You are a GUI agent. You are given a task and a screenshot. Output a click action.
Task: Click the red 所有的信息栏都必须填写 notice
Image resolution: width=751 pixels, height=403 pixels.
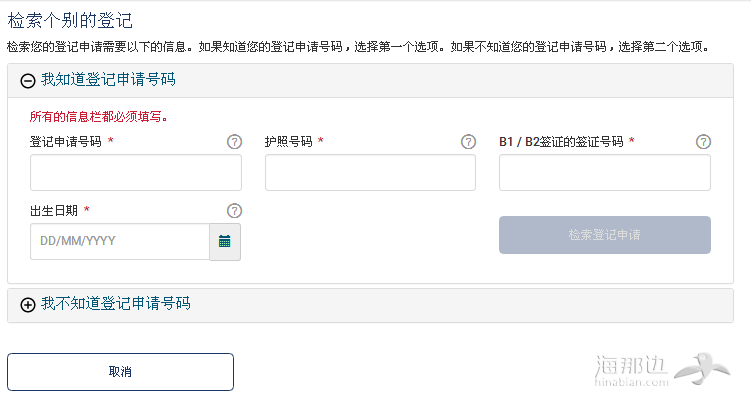[x=99, y=116]
